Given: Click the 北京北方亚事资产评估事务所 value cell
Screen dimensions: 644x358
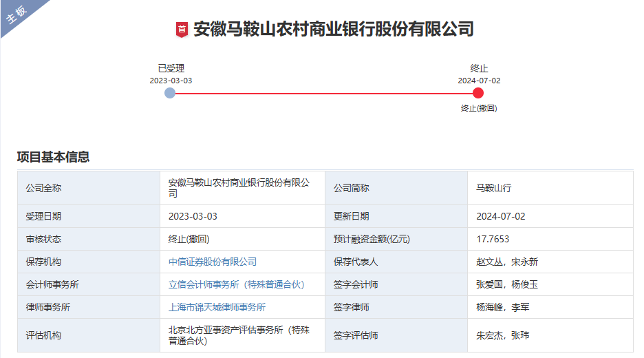Looking at the screenshot, I should pos(242,335).
